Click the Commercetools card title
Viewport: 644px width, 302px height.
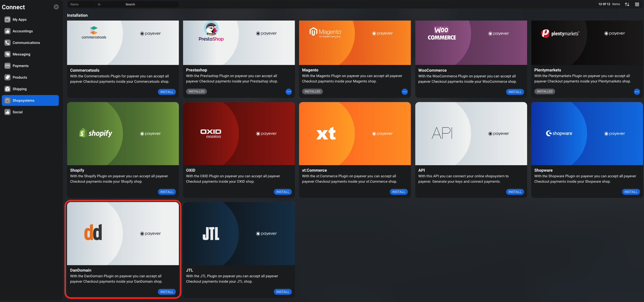(x=84, y=70)
